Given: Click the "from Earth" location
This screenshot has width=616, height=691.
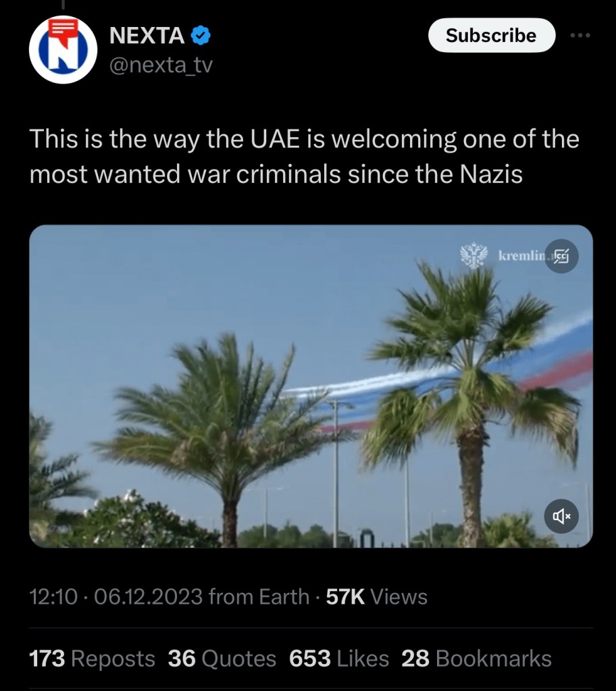Looking at the screenshot, I should coord(259,597).
